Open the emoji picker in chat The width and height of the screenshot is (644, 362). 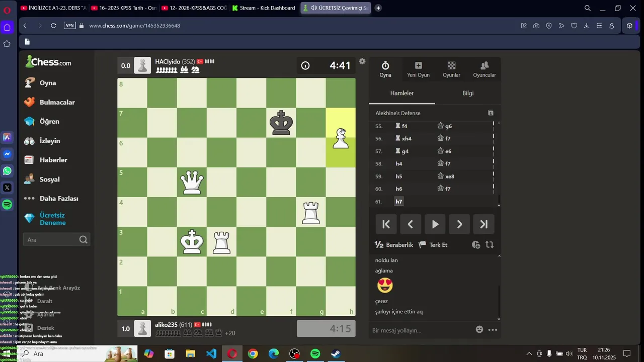[x=479, y=330]
